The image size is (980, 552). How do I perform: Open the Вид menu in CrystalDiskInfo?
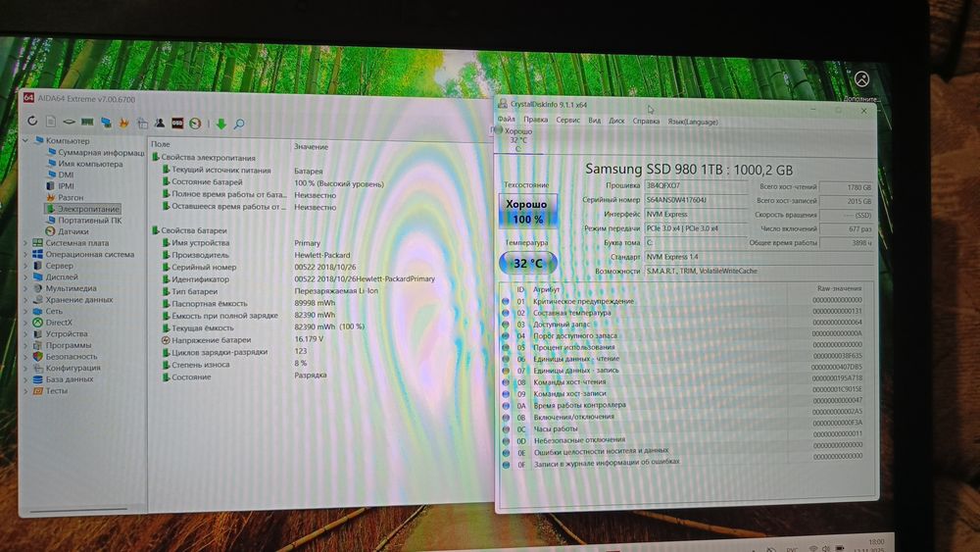click(595, 121)
